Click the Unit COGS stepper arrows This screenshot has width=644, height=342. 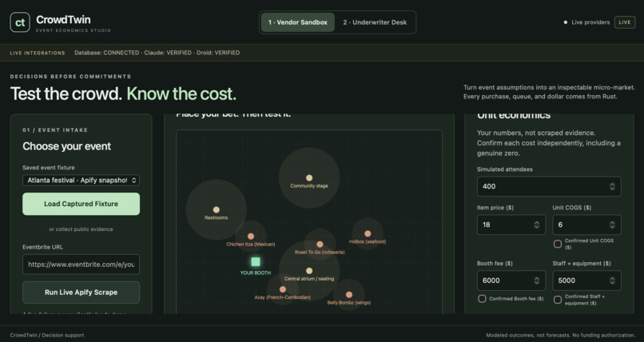click(x=612, y=225)
